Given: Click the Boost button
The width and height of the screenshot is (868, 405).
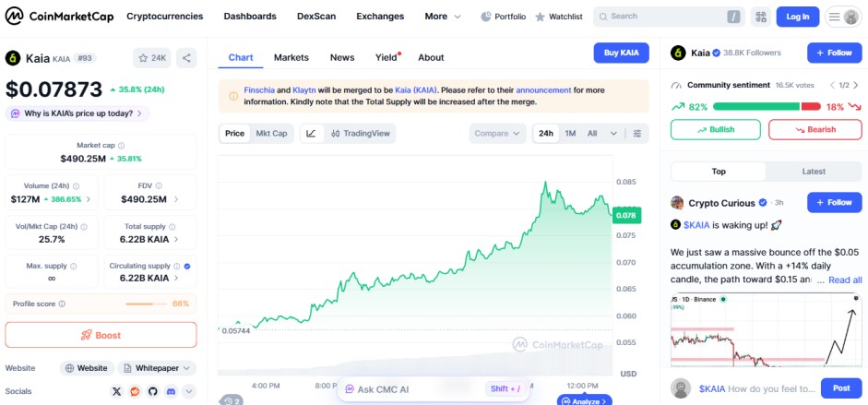Looking at the screenshot, I should (x=101, y=335).
